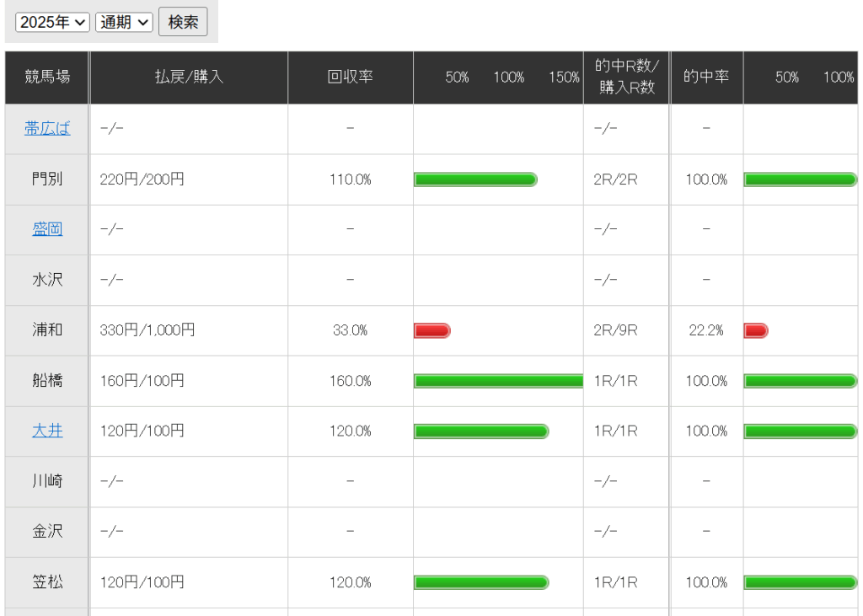Open the 2025年 year dropdown

[53, 23]
